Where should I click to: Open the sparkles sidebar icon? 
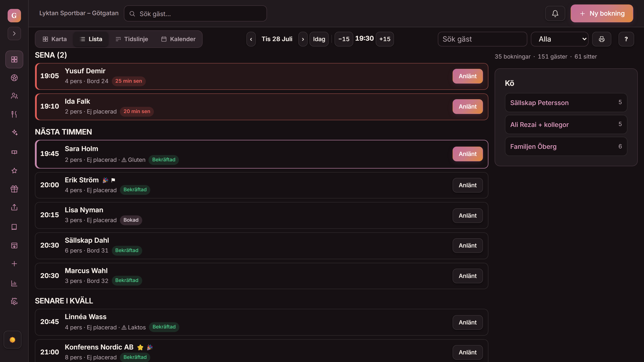pyautogui.click(x=14, y=133)
